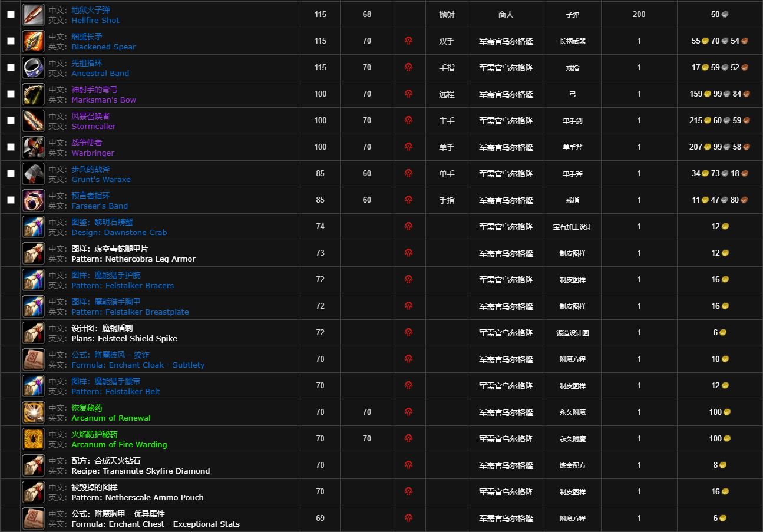Open the Grunt's Waraxe item icon
Screen dimensions: 763x532
click(x=34, y=174)
